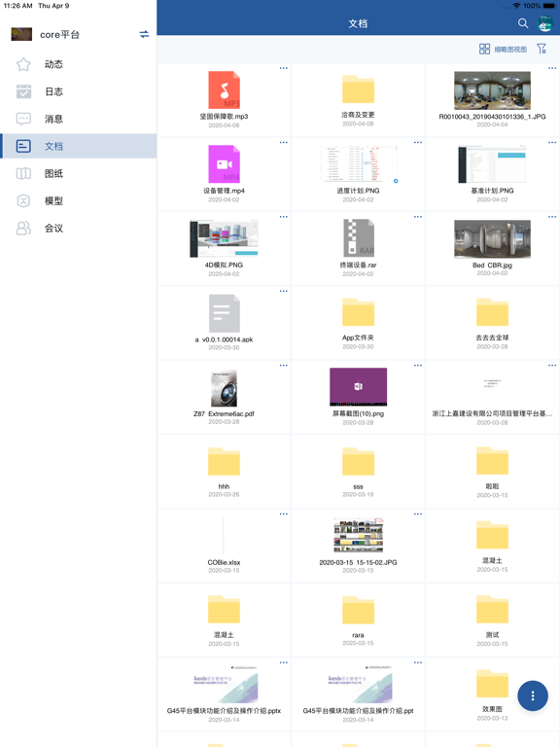Click the Wi-Fi icon in status bar
This screenshot has width=560, height=747.
(516, 6)
